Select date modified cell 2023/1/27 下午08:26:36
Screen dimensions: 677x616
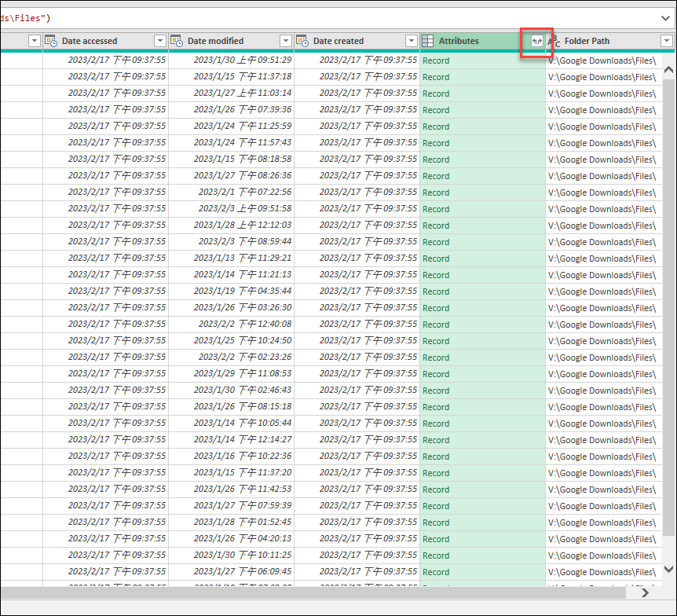232,175
